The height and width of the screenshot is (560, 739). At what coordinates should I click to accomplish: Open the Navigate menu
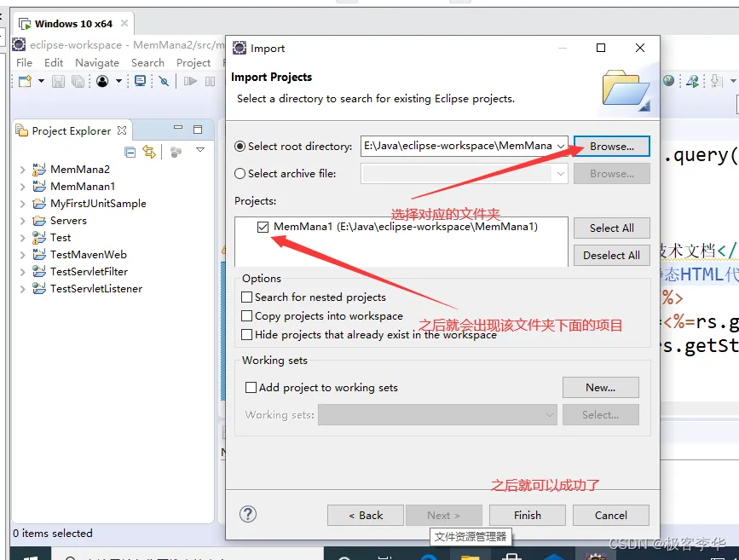(97, 63)
